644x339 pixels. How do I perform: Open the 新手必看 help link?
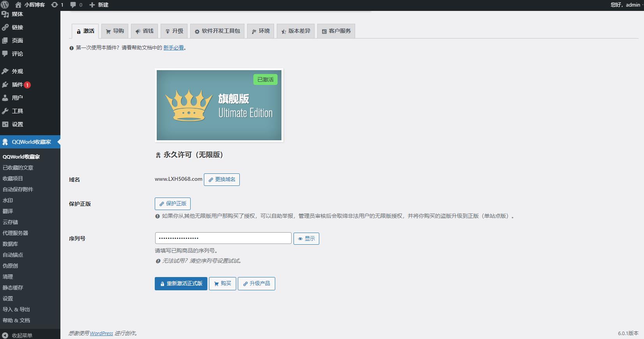[173, 48]
